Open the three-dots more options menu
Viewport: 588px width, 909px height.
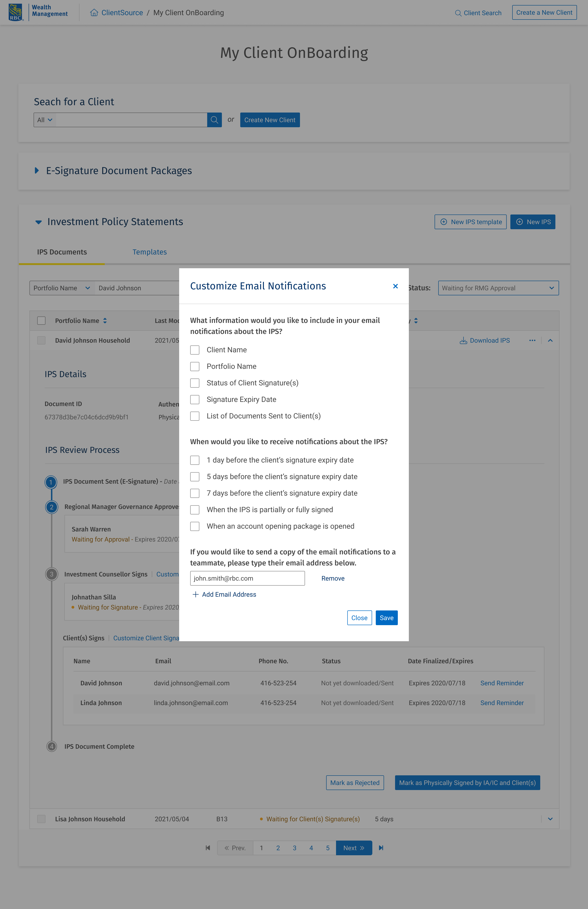tap(532, 340)
